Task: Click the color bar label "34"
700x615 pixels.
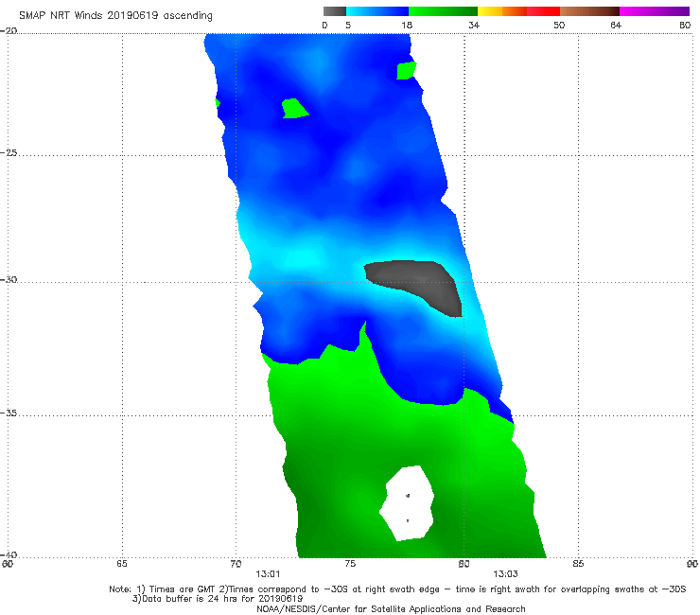Action: pyautogui.click(x=474, y=26)
